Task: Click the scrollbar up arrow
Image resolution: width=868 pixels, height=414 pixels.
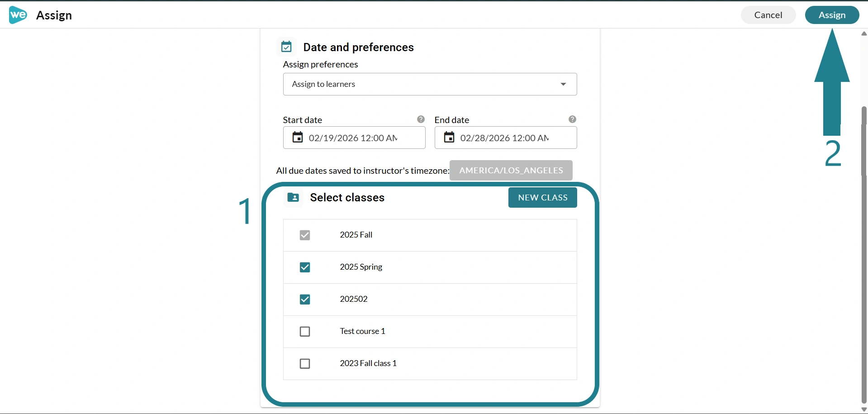Action: click(x=864, y=33)
